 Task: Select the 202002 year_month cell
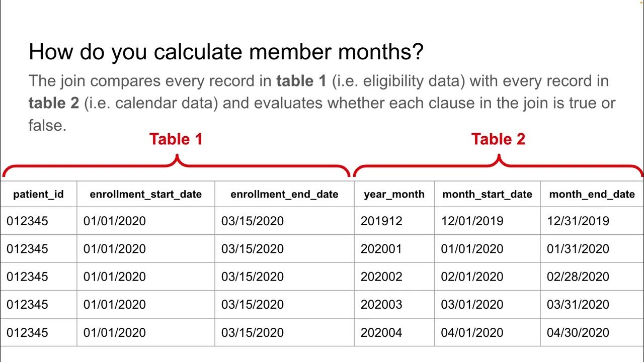(x=381, y=277)
